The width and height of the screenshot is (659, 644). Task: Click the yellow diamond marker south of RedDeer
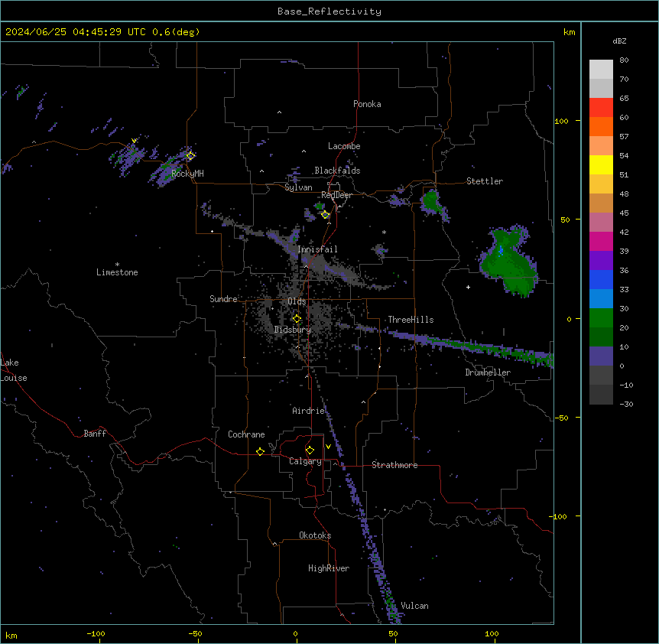326,215
